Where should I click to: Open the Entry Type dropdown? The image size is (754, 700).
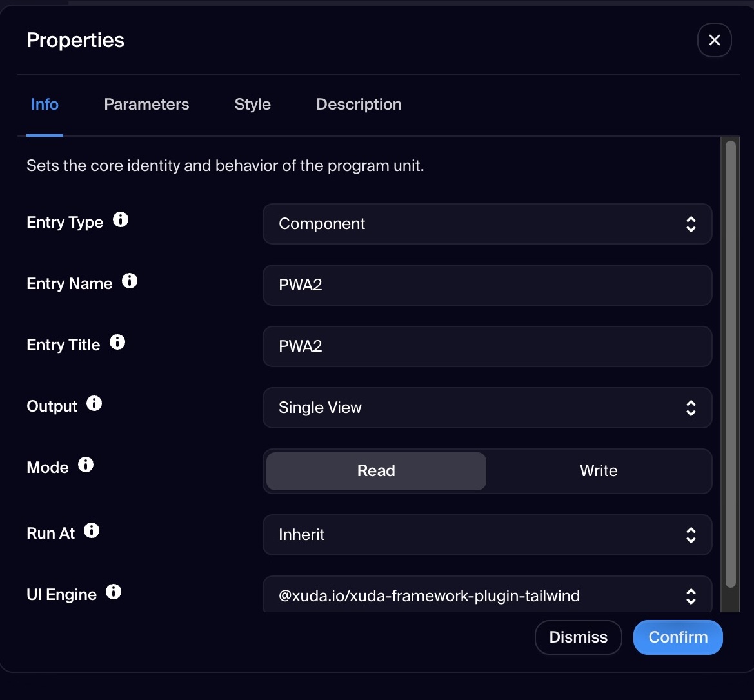point(487,224)
